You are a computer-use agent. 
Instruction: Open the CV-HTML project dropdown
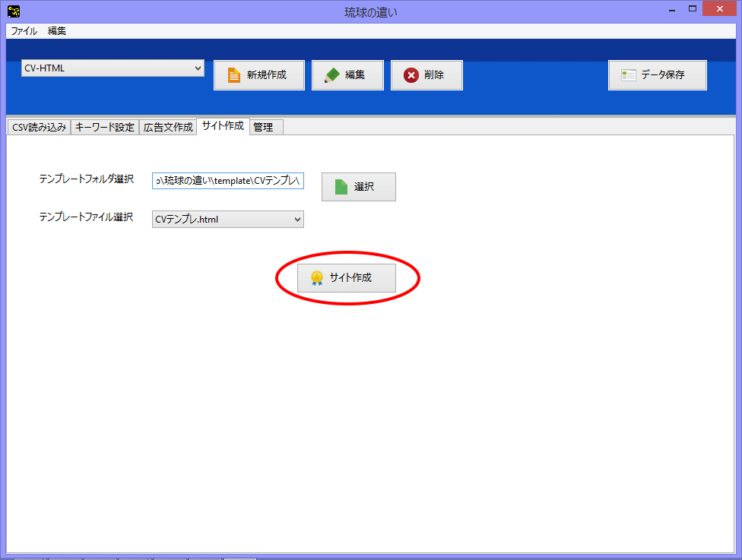click(x=113, y=68)
